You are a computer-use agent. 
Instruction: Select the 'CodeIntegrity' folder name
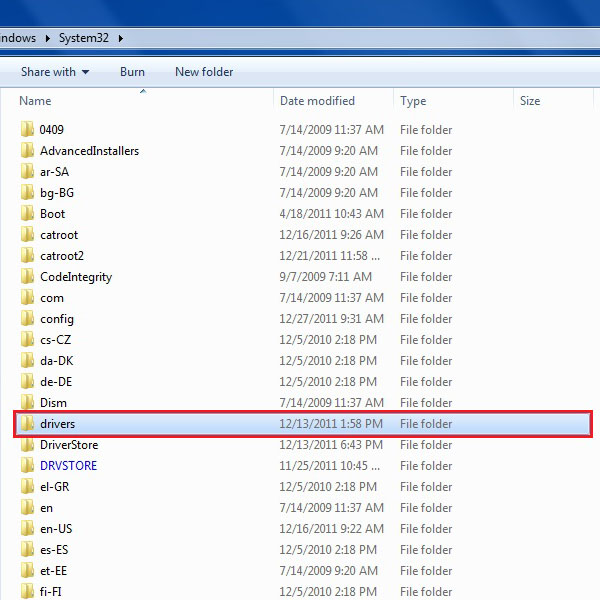[76, 277]
